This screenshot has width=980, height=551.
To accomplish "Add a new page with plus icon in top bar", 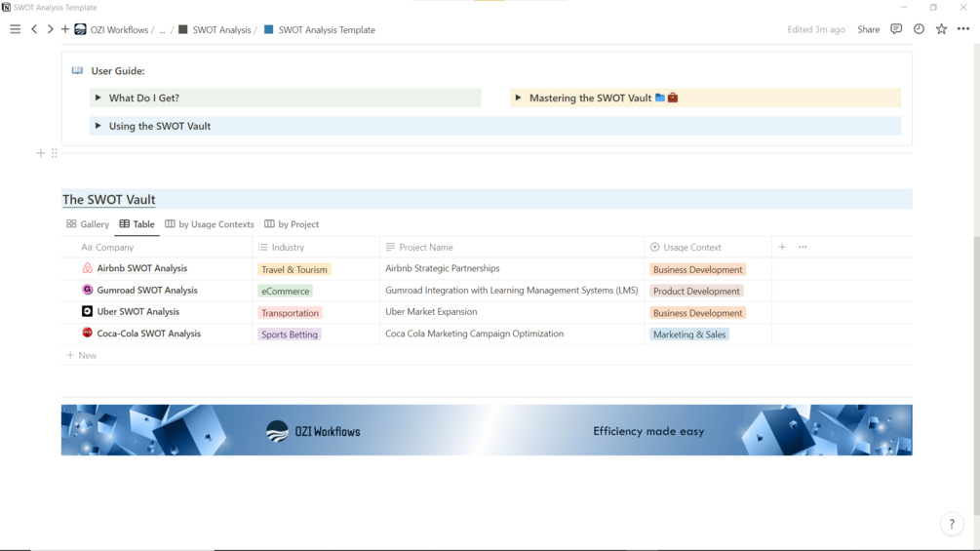I will (65, 29).
